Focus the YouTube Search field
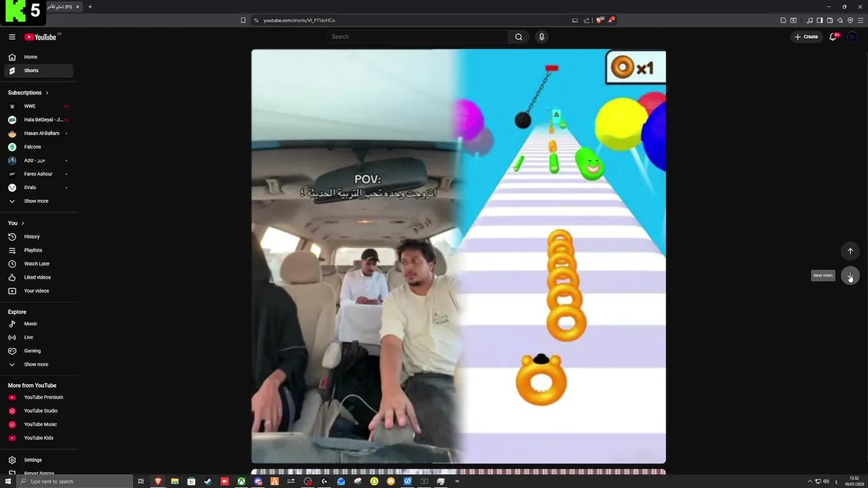The image size is (868, 488). point(417,37)
